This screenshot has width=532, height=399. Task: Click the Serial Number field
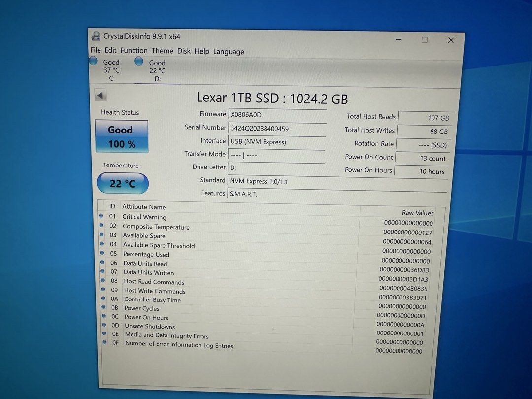277,129
